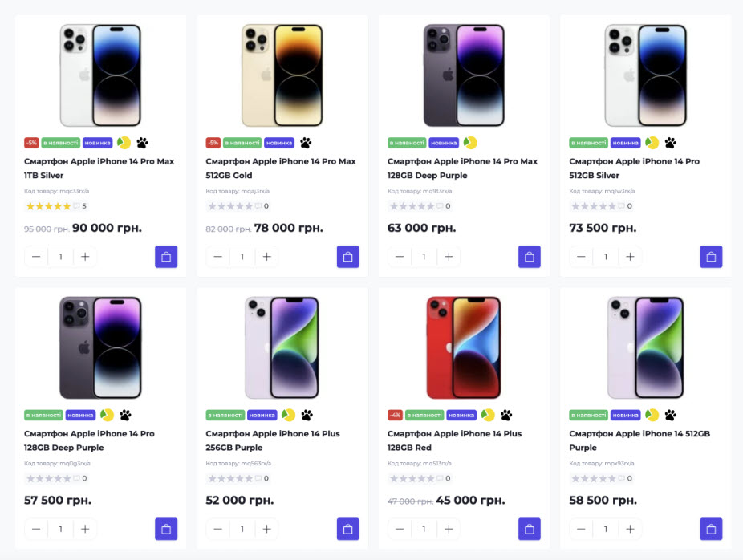
Task: Click paw icon on iPhone 14 512GB Purple
Action: 670,415
